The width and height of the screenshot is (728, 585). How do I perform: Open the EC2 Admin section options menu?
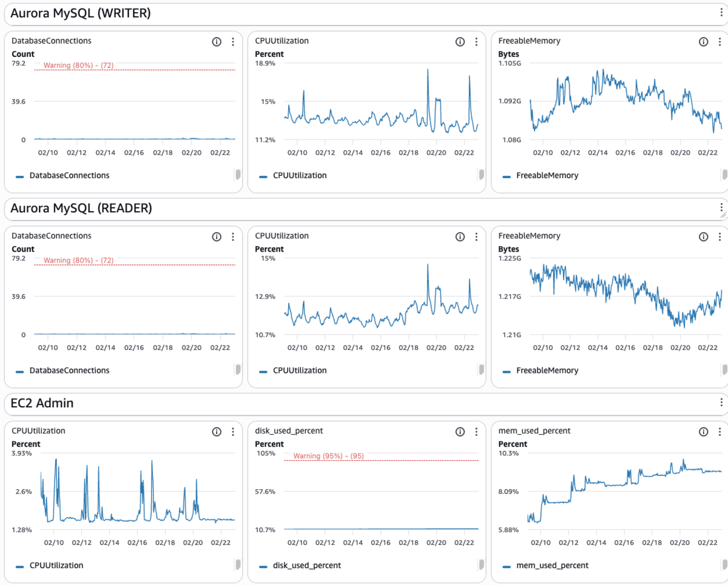coord(721,403)
